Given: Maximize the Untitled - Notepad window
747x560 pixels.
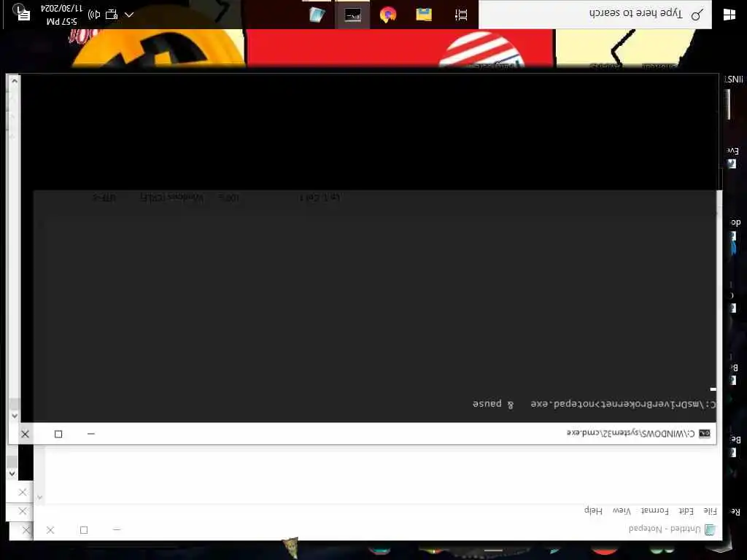Looking at the screenshot, I should pyautogui.click(x=84, y=529).
